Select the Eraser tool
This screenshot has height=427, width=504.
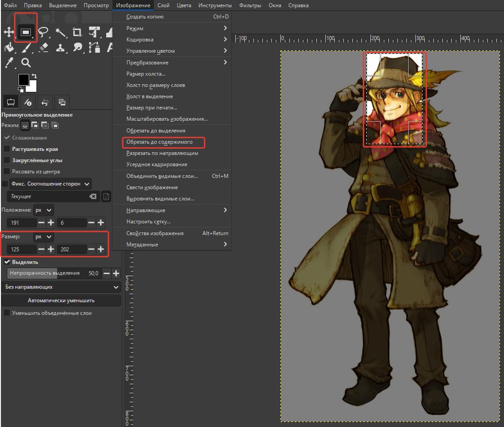(x=43, y=48)
